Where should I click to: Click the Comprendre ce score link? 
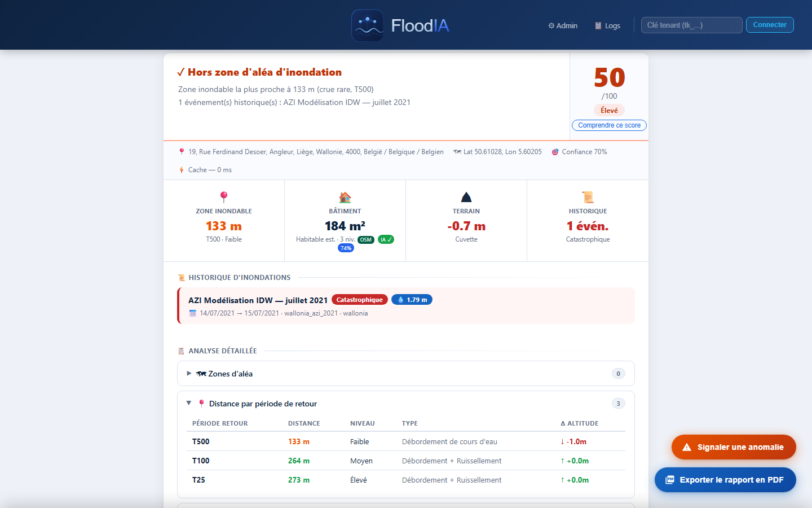pyautogui.click(x=609, y=125)
